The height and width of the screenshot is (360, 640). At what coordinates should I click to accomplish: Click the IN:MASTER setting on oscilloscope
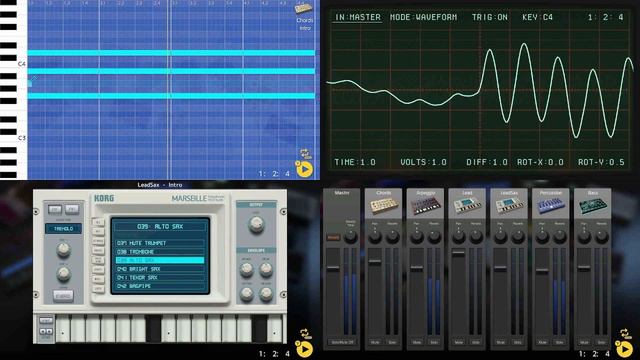click(358, 17)
